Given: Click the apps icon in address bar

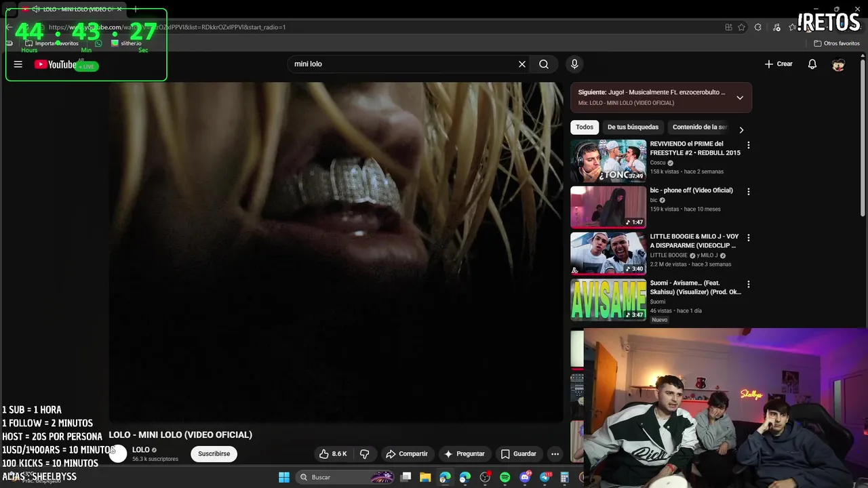Looking at the screenshot, I should [x=728, y=27].
